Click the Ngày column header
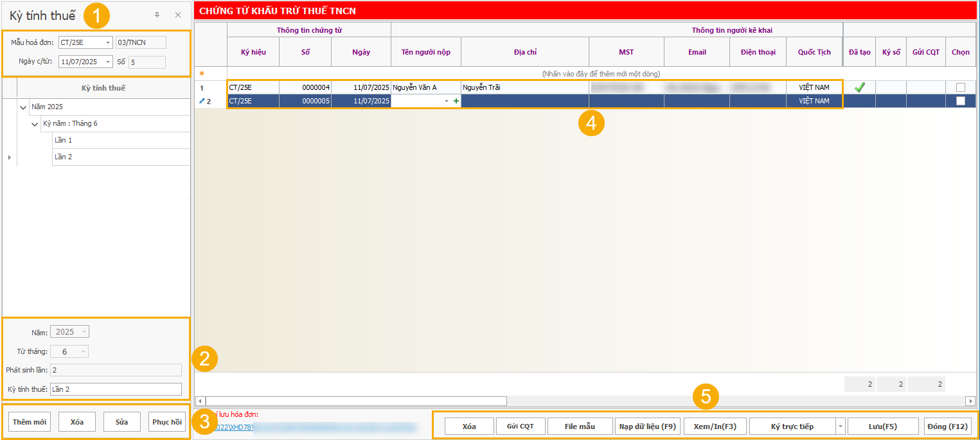The image size is (980, 440). coord(361,52)
